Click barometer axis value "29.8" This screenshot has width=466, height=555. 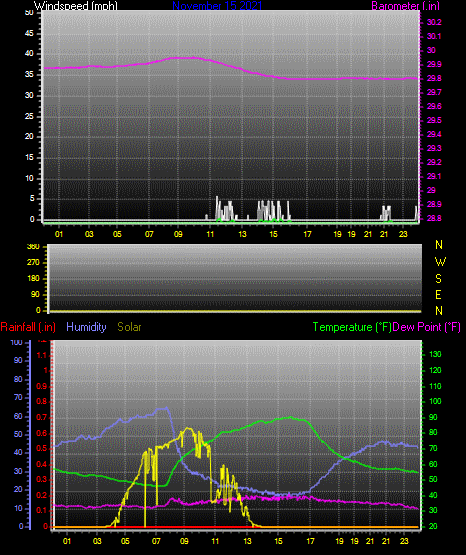pyautogui.click(x=434, y=78)
